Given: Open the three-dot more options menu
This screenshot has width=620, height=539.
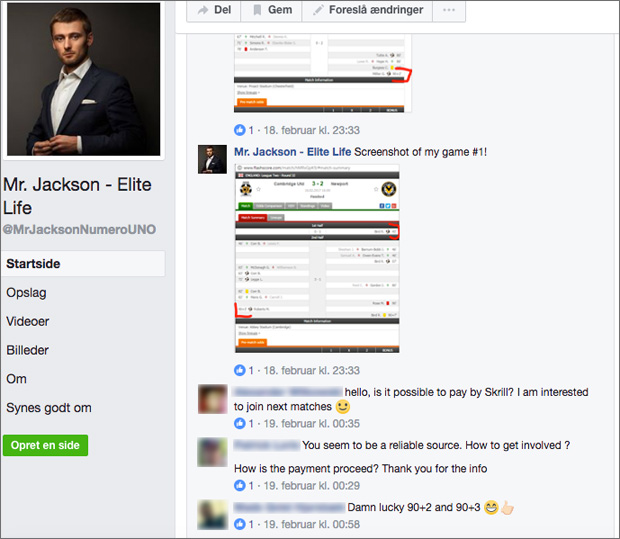Looking at the screenshot, I should point(449,10).
